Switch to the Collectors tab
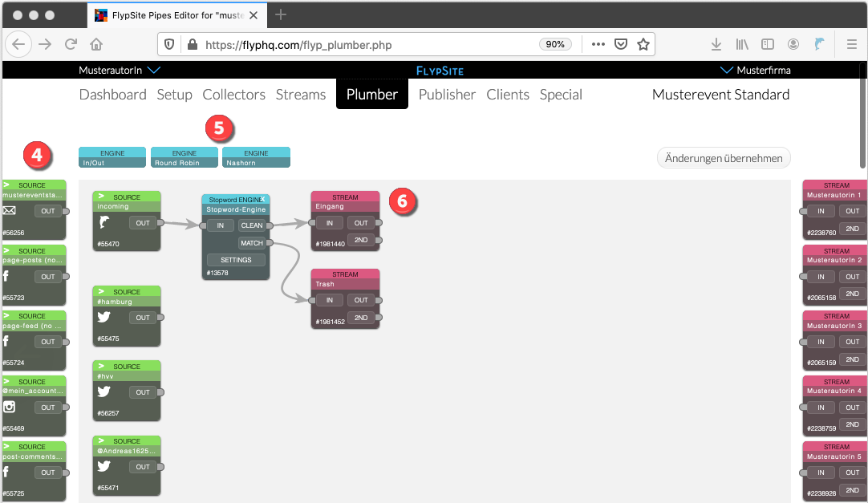Viewport: 868px width, 503px height. [x=234, y=95]
